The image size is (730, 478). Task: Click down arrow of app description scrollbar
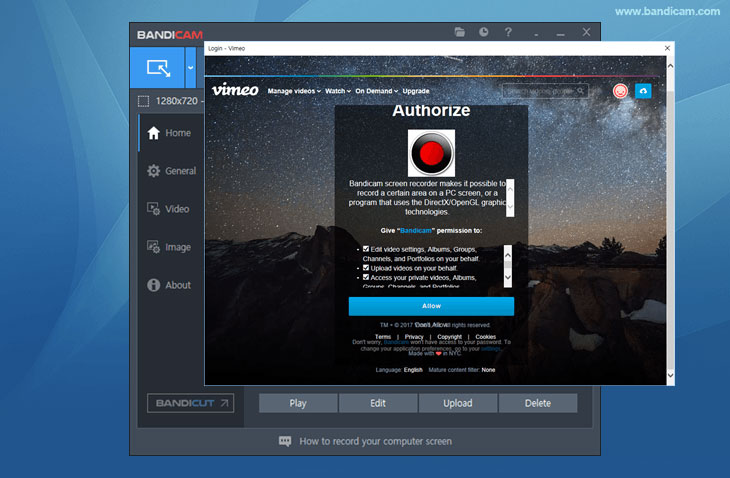click(x=510, y=207)
